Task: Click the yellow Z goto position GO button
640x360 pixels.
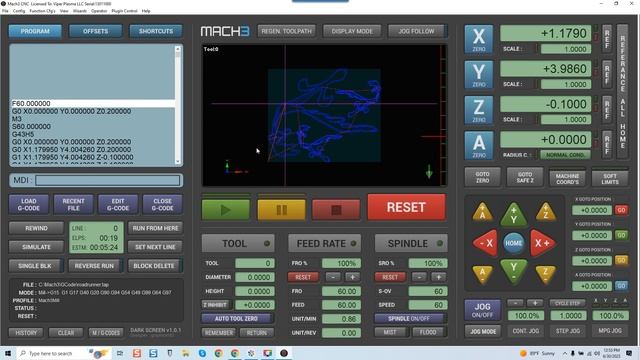Action: 621,260
